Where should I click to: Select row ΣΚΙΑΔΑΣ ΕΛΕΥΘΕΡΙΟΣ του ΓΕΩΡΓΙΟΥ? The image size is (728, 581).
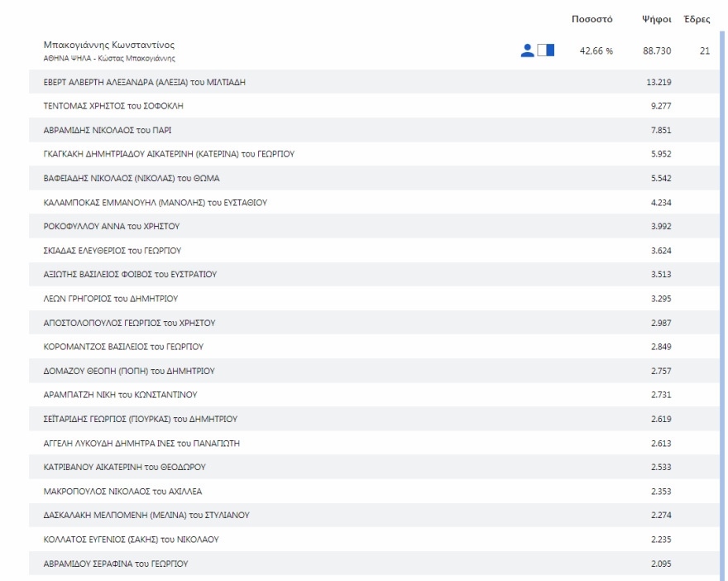coord(112,250)
